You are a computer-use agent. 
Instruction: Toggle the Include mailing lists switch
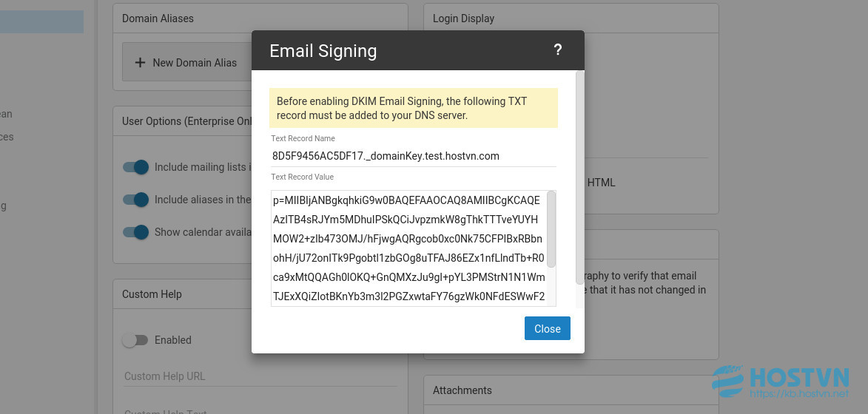pos(135,167)
